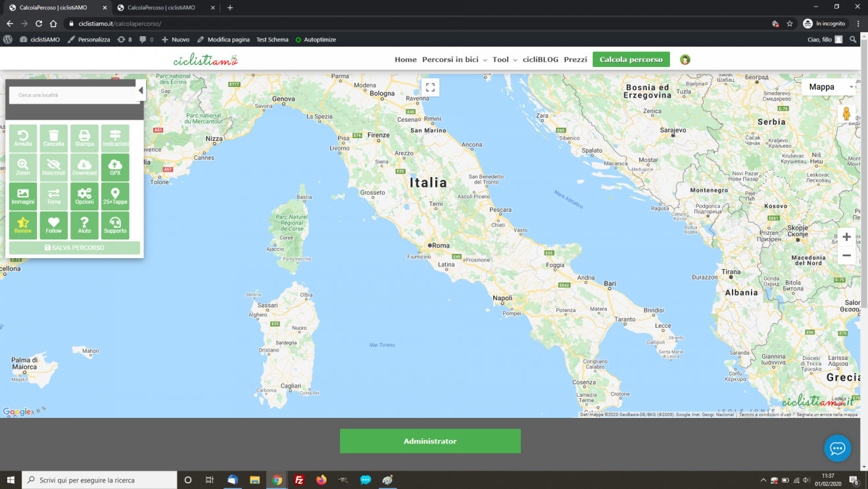The height and width of the screenshot is (489, 868).
Task: Click the WordPress logo in admin bar
Action: (x=8, y=39)
